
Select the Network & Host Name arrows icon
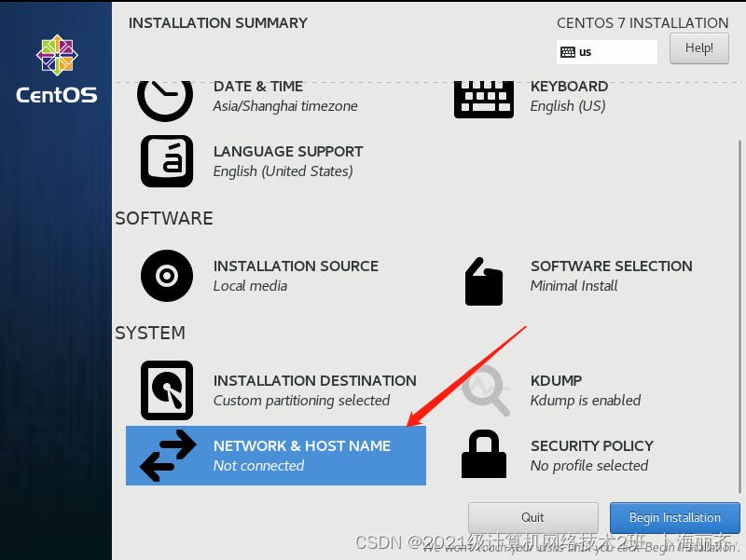(x=166, y=456)
